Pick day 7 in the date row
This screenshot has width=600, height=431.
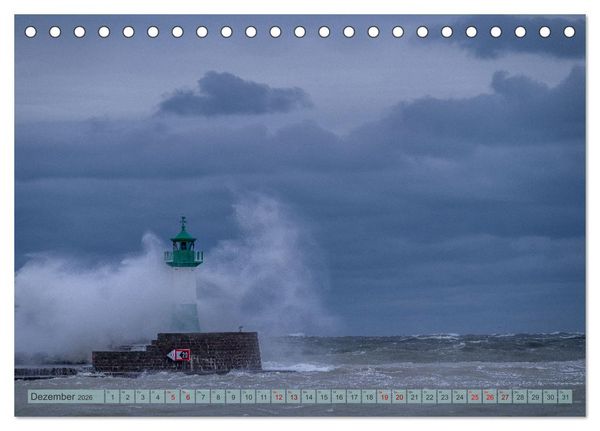click(x=203, y=397)
